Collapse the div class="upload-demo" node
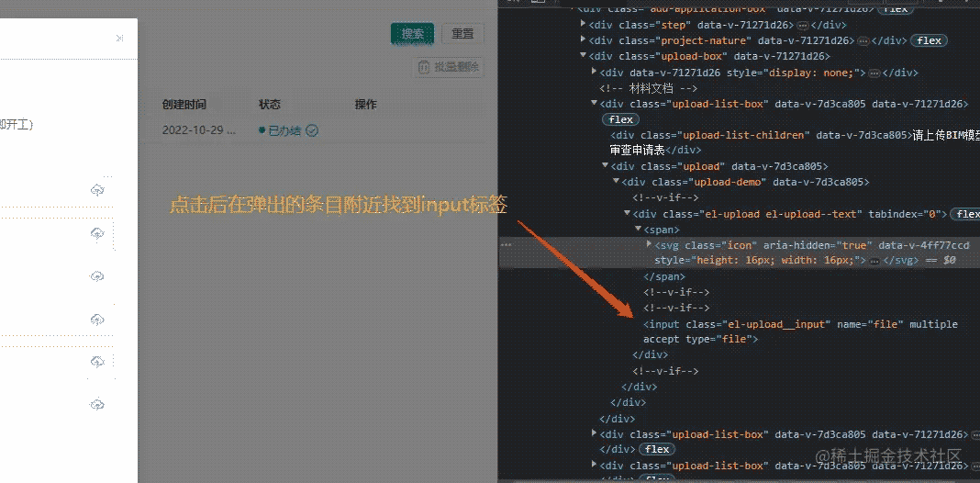 (x=617, y=182)
